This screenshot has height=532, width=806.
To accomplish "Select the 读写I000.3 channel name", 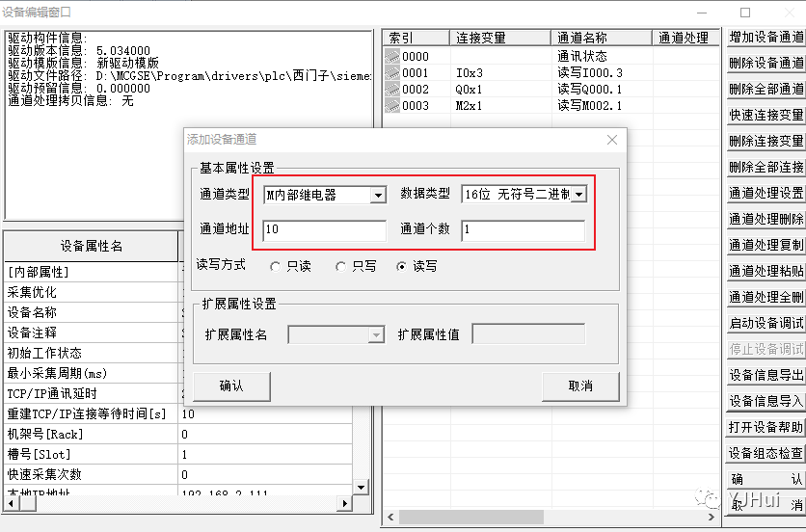I will click(590, 73).
